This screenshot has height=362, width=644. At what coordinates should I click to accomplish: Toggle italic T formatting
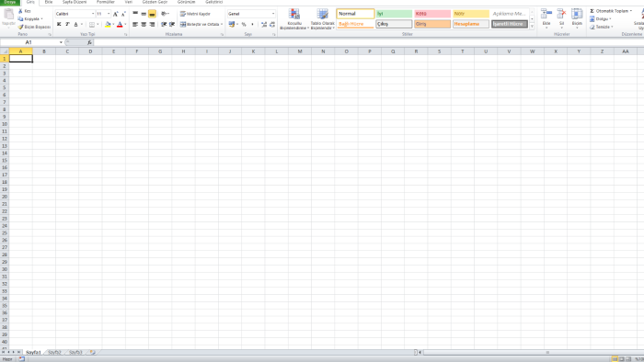click(67, 24)
